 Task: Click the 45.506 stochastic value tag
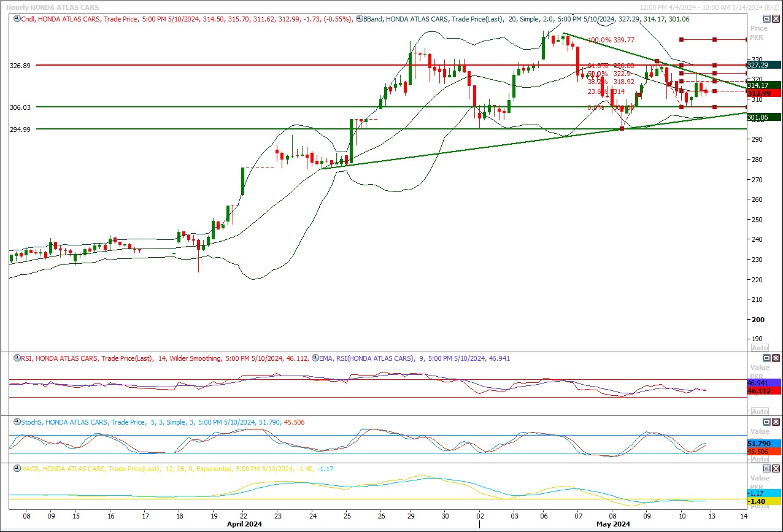(x=764, y=452)
